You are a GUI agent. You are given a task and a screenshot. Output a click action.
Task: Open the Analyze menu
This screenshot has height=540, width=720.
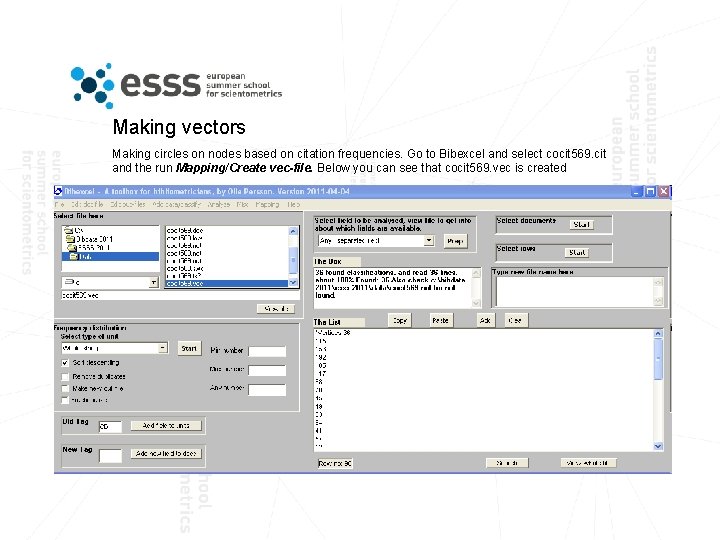tap(219, 204)
